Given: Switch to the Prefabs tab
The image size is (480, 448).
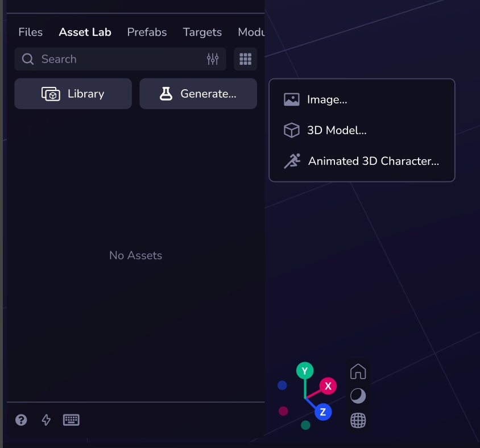Looking at the screenshot, I should click(x=147, y=32).
